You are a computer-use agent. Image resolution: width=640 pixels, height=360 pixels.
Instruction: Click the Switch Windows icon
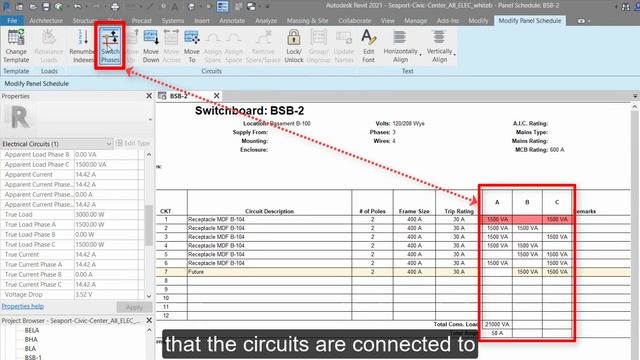coord(251,7)
